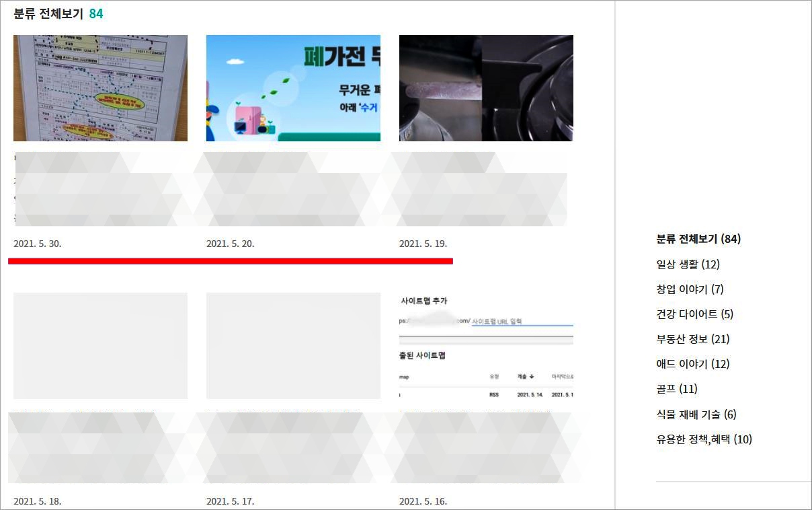812x510 pixels.
Task: Open the 애드 이야기 (12) category
Action: 690,363
